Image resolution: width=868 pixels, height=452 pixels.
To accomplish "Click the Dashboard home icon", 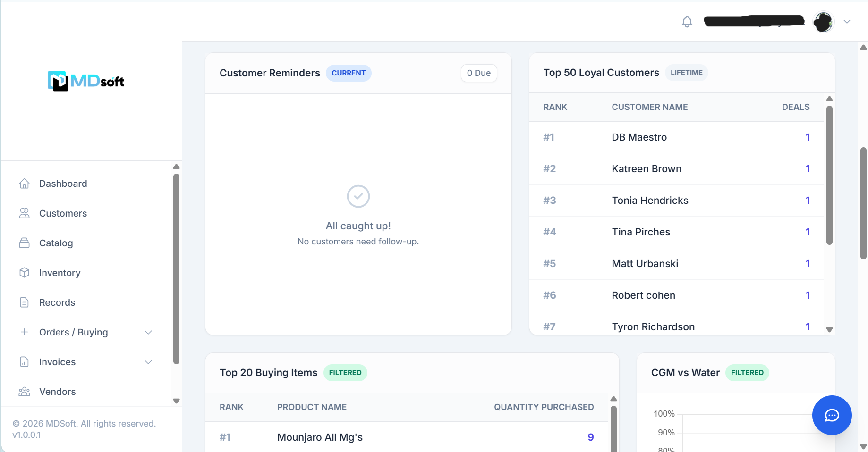I will 25,184.
